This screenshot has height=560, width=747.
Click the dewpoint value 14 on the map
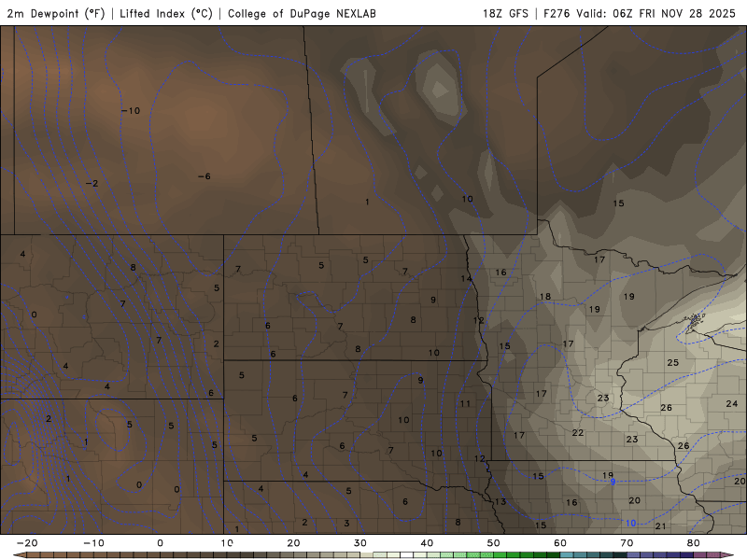(x=466, y=278)
